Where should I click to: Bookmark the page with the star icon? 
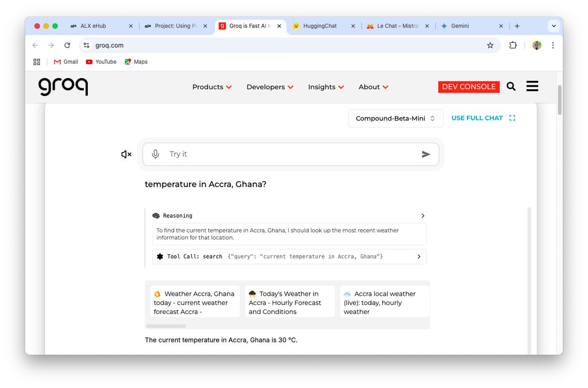pyautogui.click(x=490, y=45)
